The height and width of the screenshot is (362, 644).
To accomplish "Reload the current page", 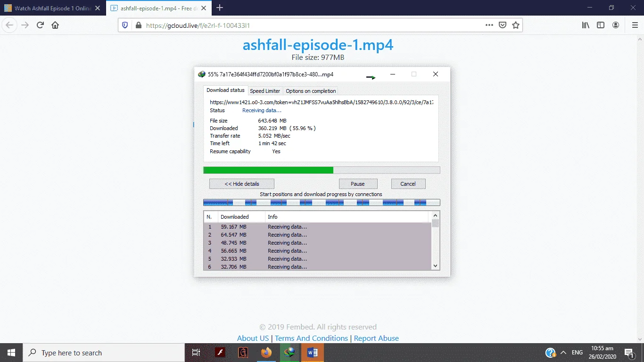I will (41, 25).
